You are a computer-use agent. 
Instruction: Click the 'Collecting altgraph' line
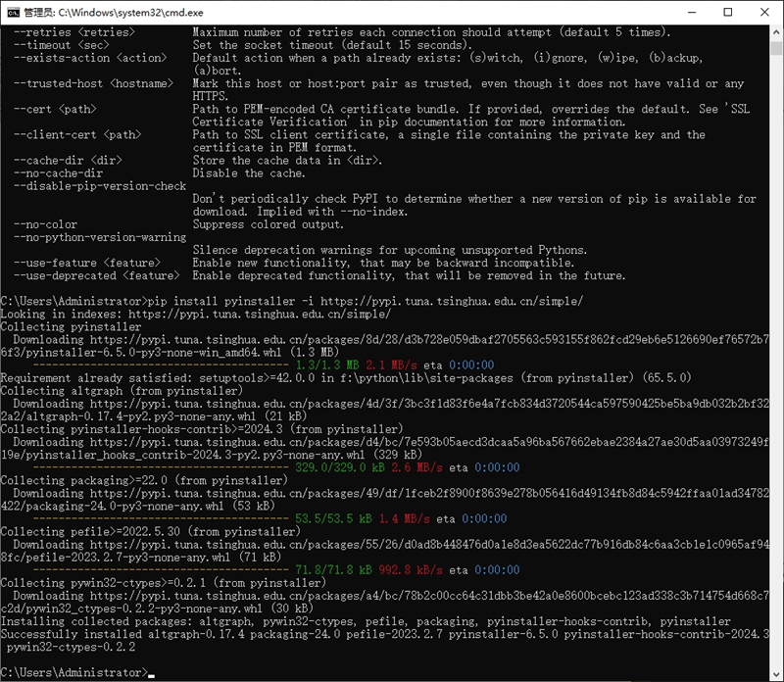click(122, 391)
